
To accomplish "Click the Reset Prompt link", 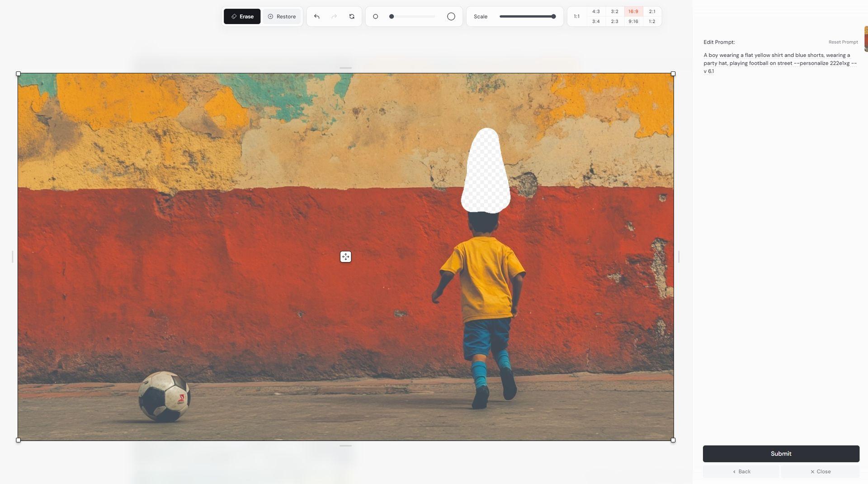I will click(843, 42).
